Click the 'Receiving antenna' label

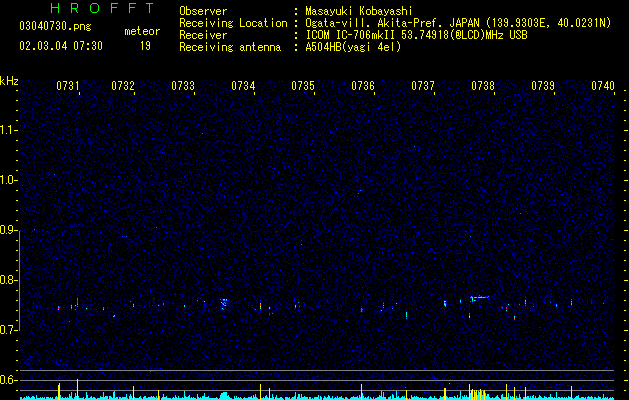pos(230,47)
